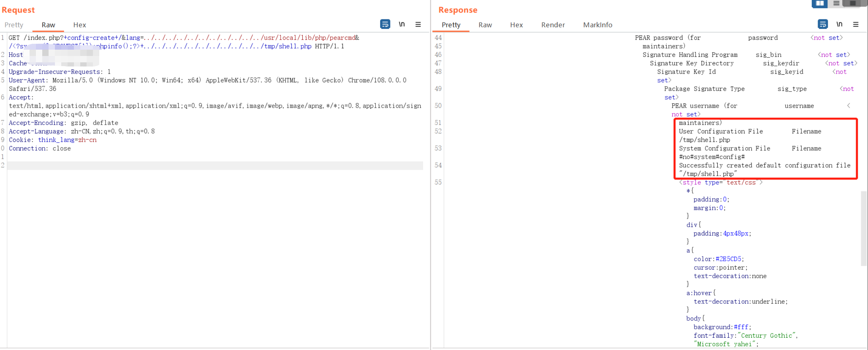Click the 'Response' panel heading
868x350 pixels.
tap(458, 10)
